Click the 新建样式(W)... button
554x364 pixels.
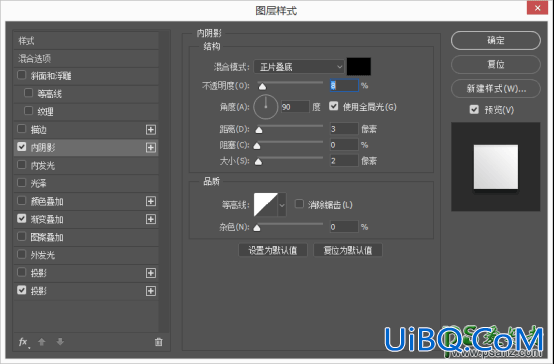tap(496, 88)
